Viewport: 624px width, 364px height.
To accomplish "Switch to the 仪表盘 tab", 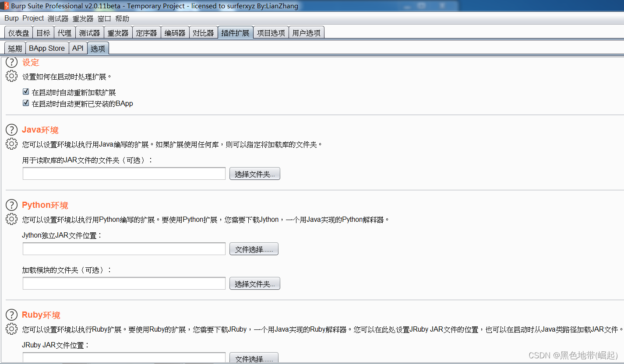I will tap(18, 33).
